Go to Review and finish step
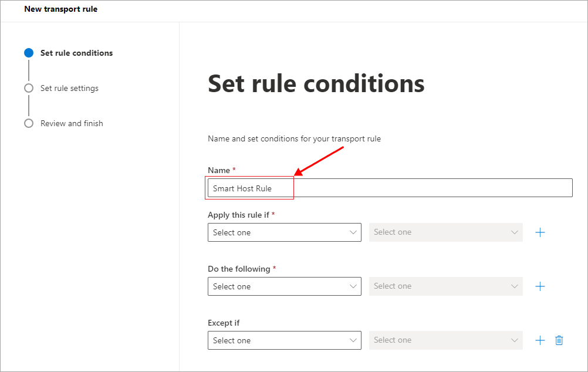 (72, 123)
